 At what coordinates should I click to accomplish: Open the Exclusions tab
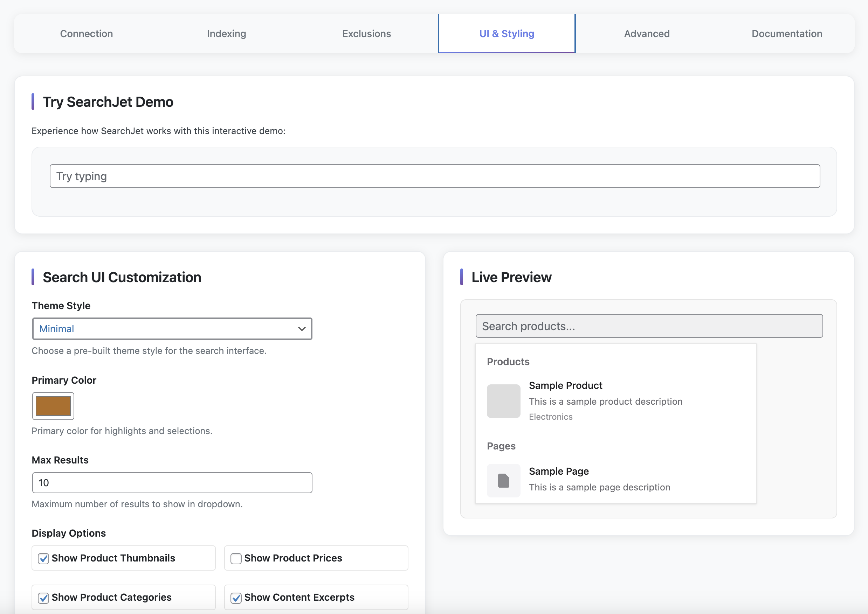(366, 33)
